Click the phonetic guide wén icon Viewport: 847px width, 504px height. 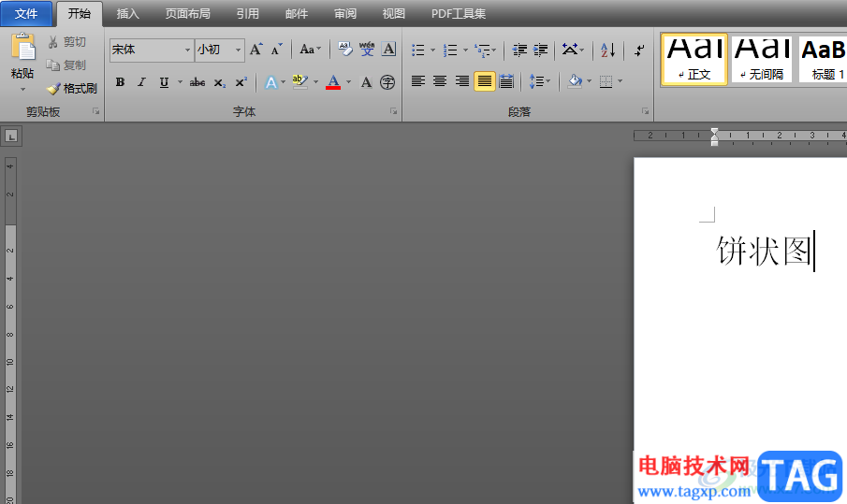[367, 50]
